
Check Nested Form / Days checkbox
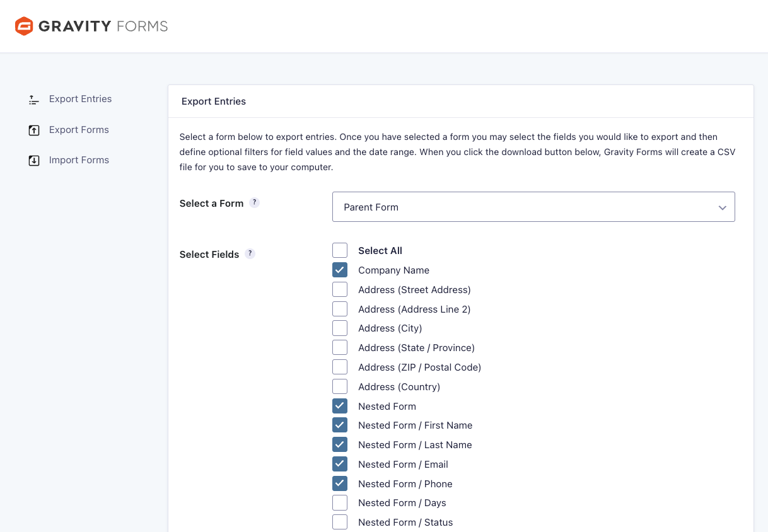[x=340, y=502]
